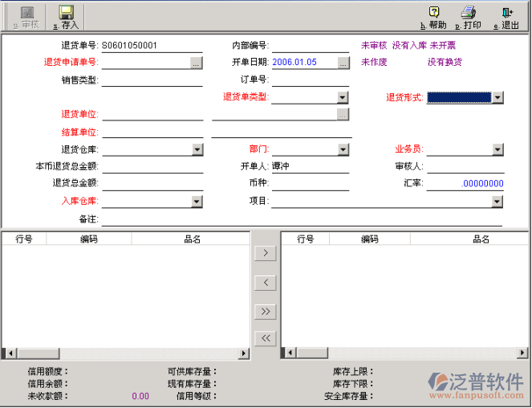Click the double right arrow move-all button
This screenshot has width=532, height=408.
[265, 311]
